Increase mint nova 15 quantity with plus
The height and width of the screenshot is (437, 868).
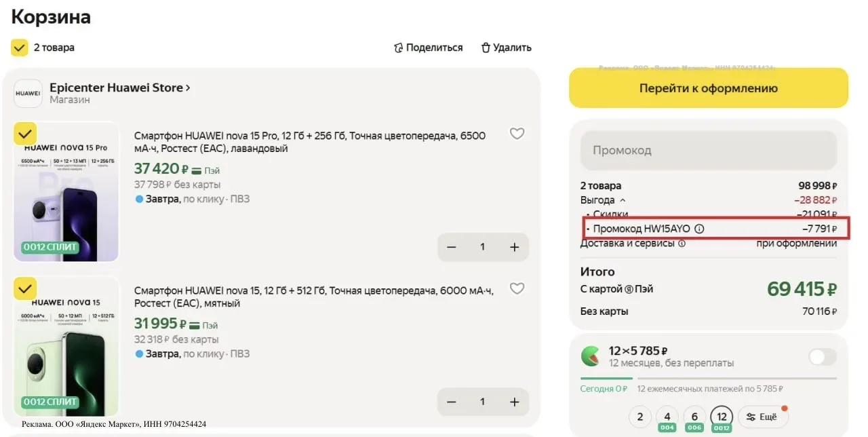point(514,402)
